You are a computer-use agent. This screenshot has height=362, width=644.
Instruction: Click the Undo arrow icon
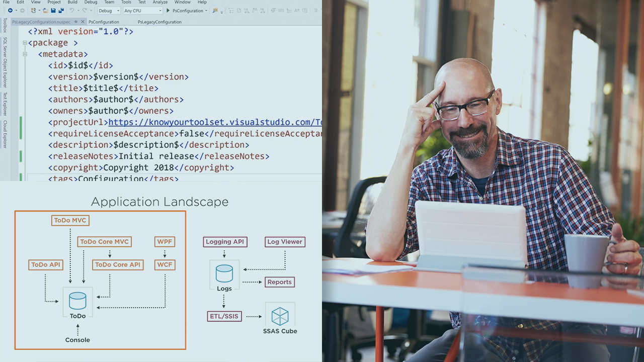click(x=72, y=11)
